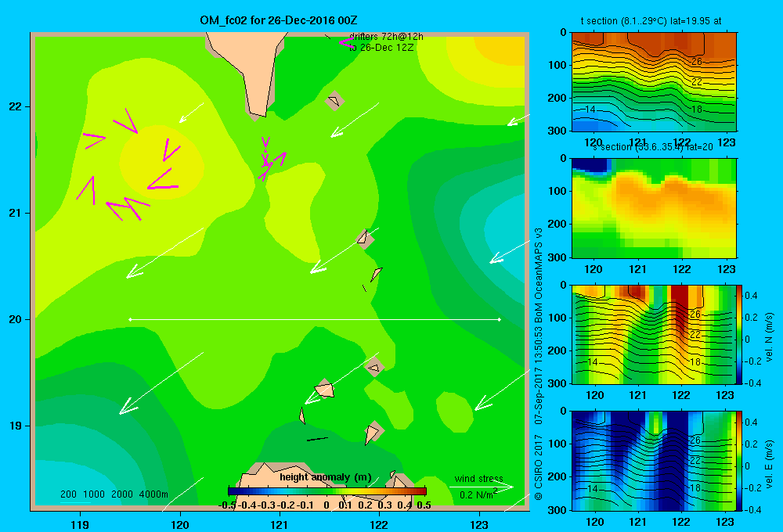Click the -0.4 bottom tick on vel. E colorbar
Image resolution: width=783 pixels, height=532 pixels.
click(752, 509)
